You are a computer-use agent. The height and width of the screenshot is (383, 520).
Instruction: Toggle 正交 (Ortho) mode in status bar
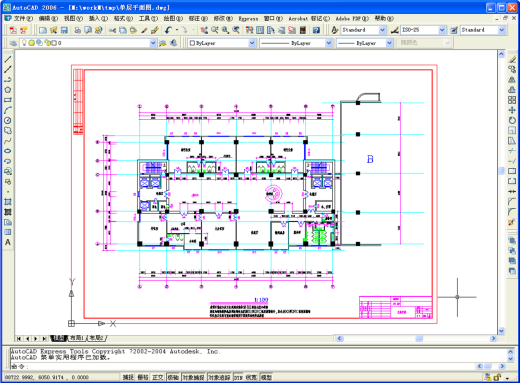point(158,377)
